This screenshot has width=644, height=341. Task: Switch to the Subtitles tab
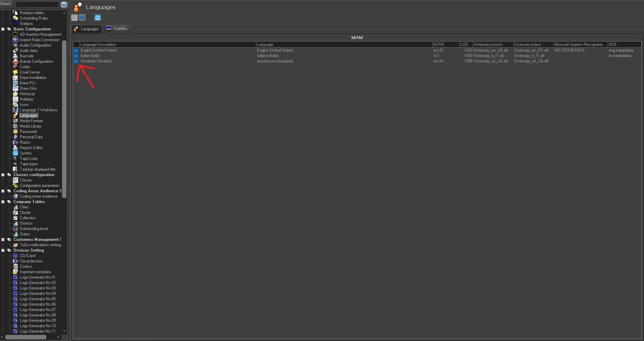coord(117,29)
